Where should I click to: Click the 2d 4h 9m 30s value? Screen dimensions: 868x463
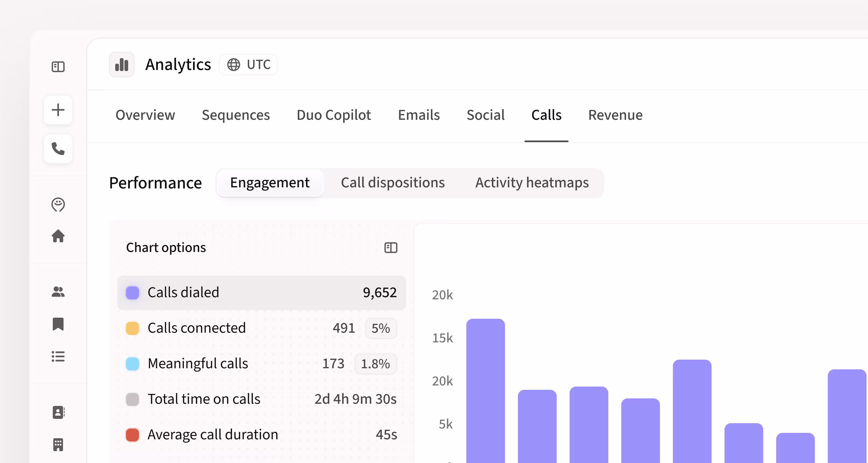tap(355, 399)
